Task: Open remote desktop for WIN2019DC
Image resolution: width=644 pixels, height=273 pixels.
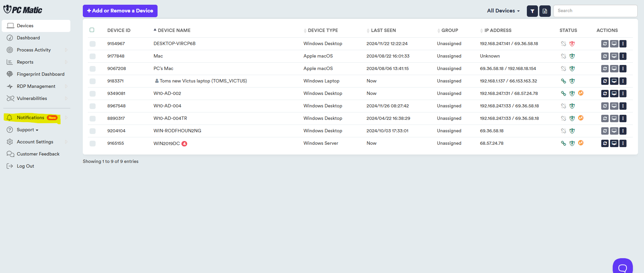Action: (x=614, y=143)
